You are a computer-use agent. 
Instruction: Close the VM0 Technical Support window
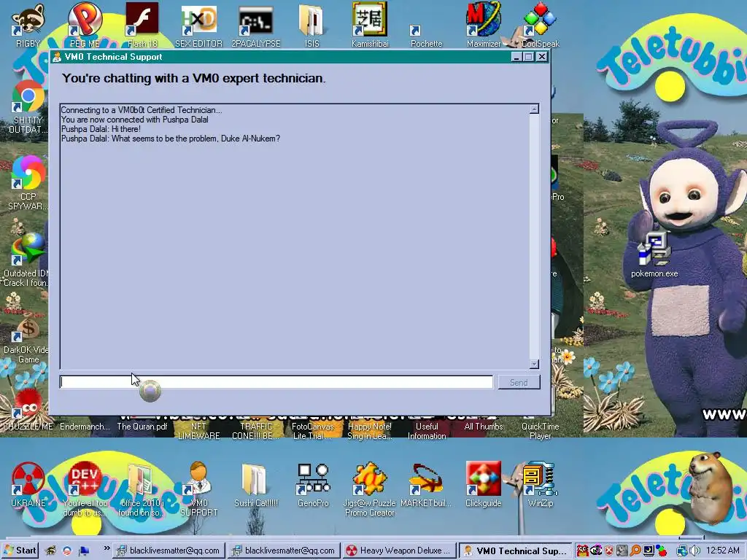tap(542, 57)
